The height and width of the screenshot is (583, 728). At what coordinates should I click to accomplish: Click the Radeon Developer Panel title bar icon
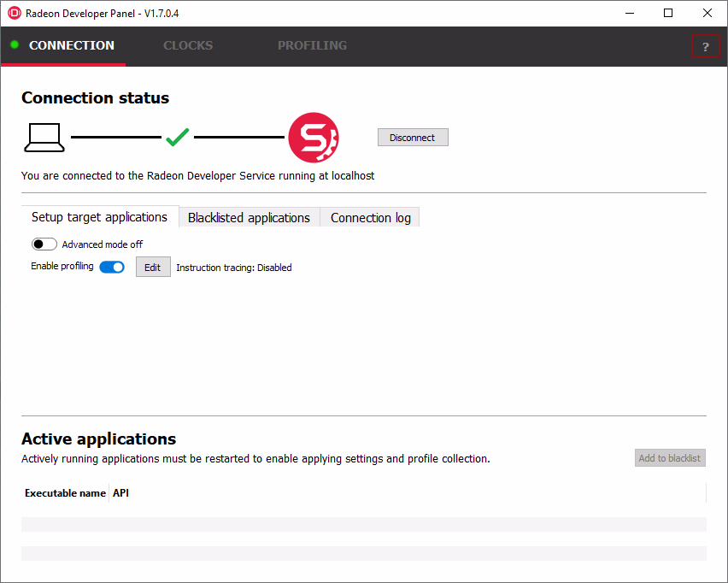(14, 13)
